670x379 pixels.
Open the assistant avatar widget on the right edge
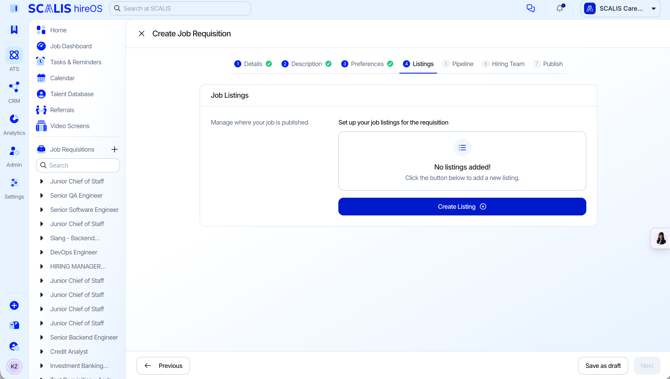[x=661, y=238]
